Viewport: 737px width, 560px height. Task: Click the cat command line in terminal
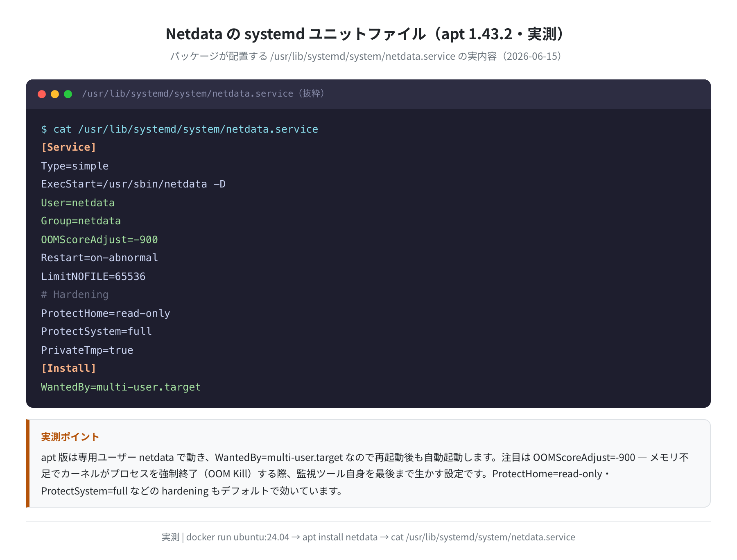179,129
